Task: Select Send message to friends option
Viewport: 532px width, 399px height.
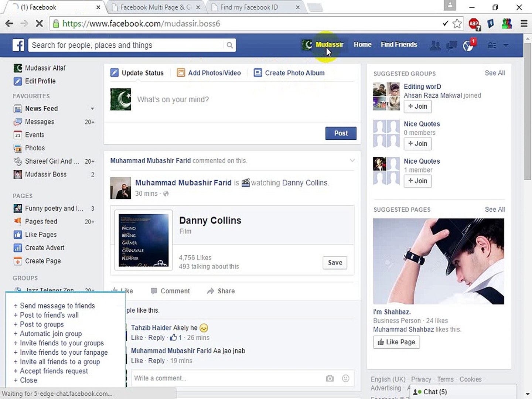Action: pos(54,306)
